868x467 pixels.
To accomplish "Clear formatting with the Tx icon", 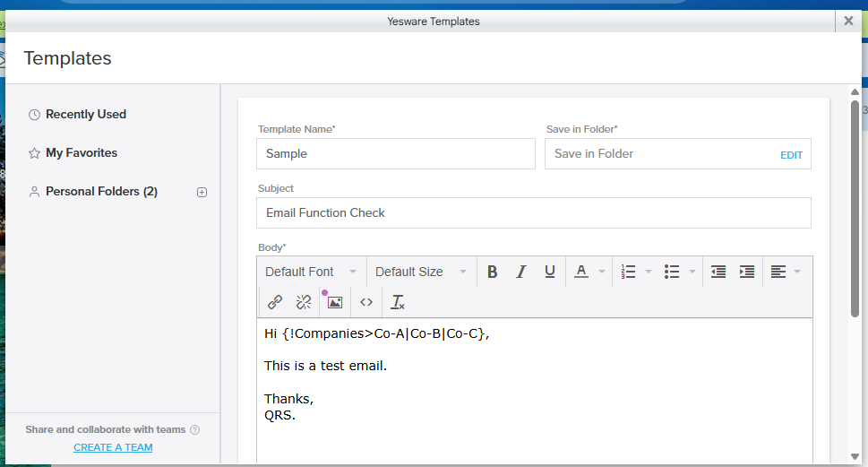I will pyautogui.click(x=398, y=302).
